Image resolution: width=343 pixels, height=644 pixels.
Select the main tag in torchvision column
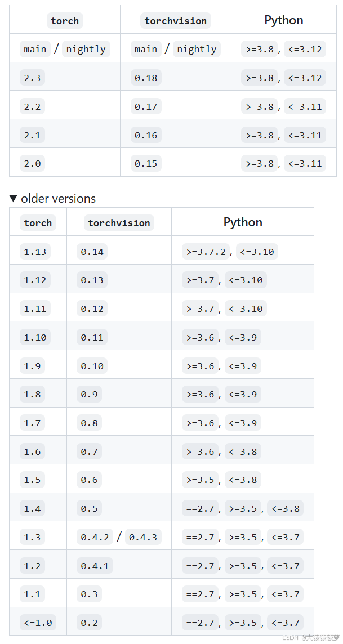click(x=146, y=49)
